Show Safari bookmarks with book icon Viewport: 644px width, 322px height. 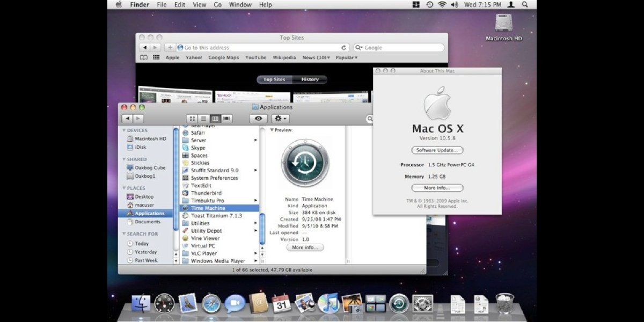144,57
